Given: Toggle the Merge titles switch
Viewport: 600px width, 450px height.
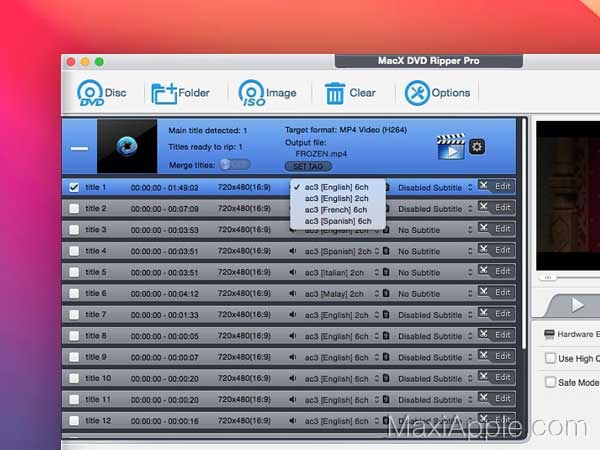Looking at the screenshot, I should tap(235, 165).
